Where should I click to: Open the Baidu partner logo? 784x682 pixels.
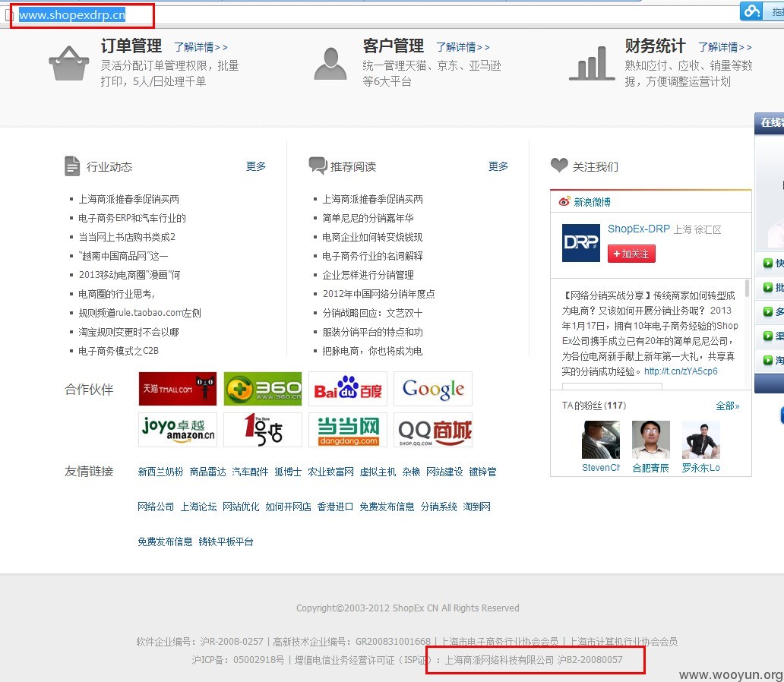point(347,389)
